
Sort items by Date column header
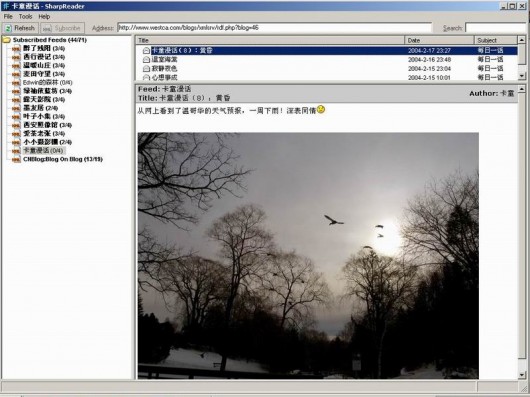(x=439, y=40)
